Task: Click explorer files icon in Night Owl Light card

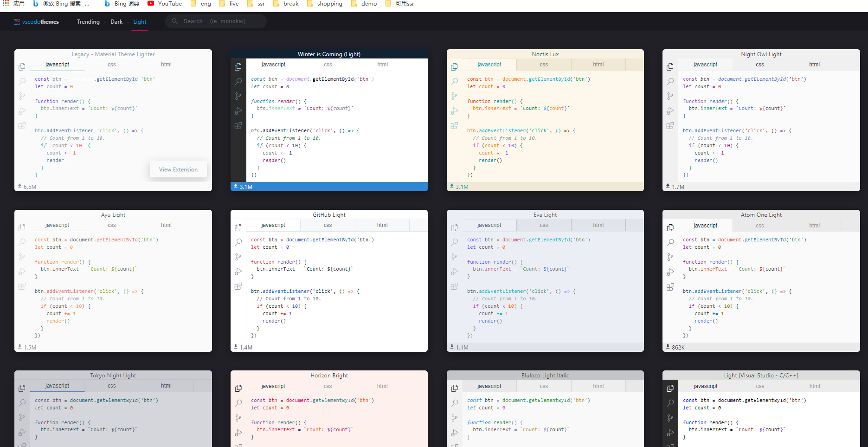Action: (670, 67)
